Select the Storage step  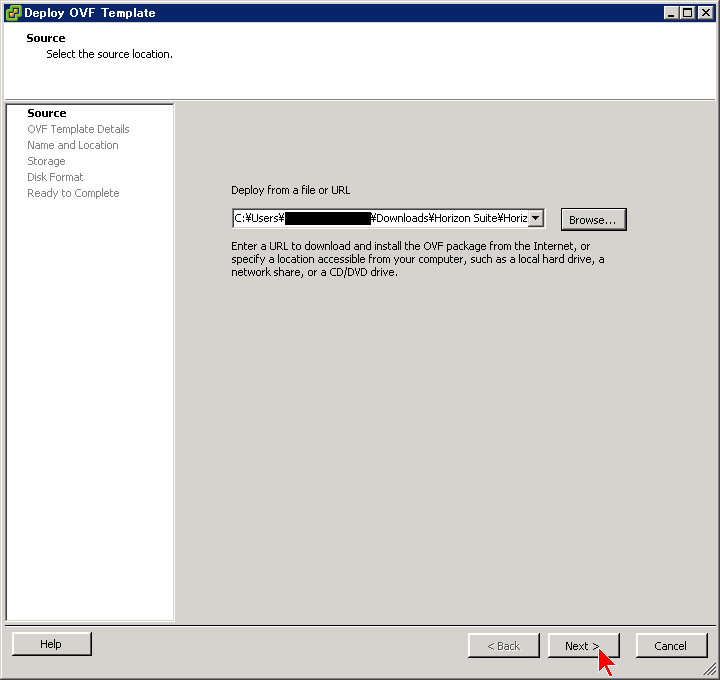click(46, 161)
